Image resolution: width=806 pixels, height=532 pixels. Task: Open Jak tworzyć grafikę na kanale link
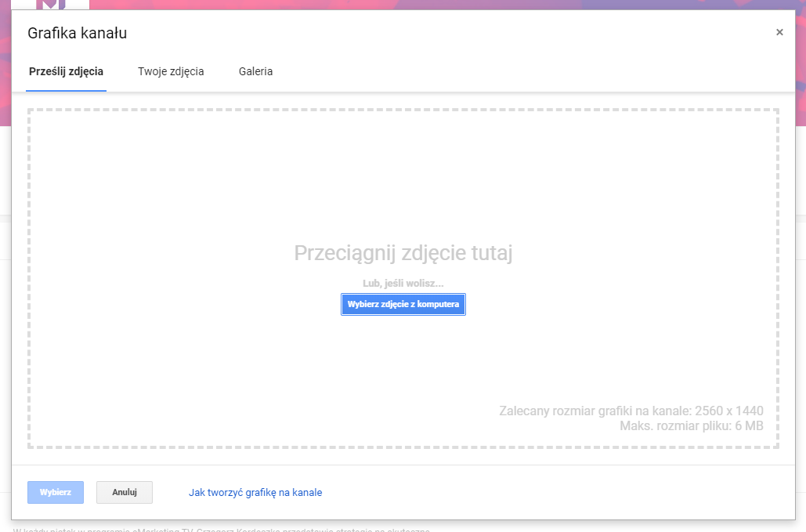pos(255,492)
